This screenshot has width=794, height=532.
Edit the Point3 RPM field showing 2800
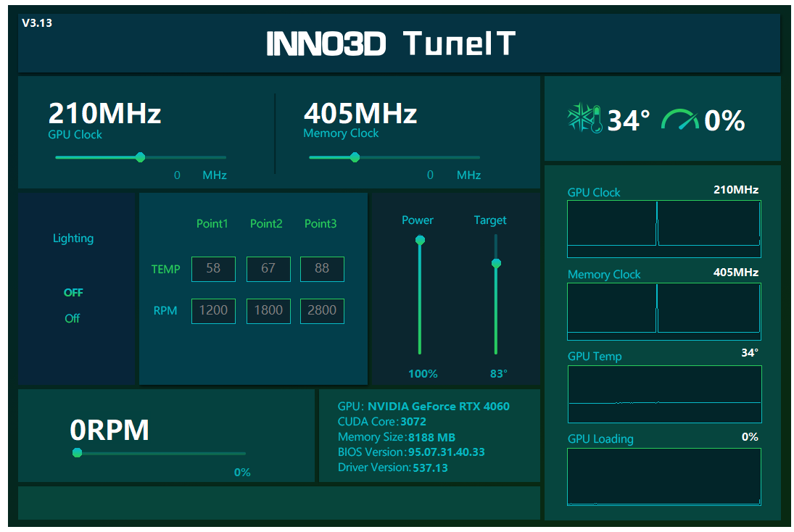(x=322, y=311)
